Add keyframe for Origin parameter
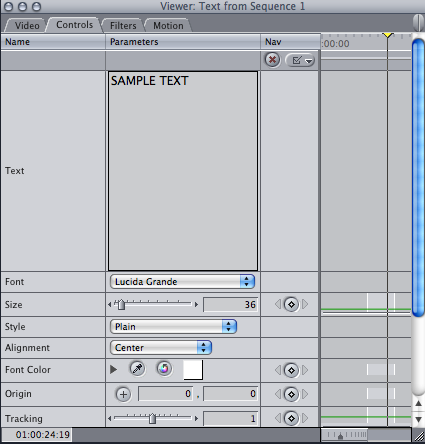The image size is (425, 444). pos(291,394)
